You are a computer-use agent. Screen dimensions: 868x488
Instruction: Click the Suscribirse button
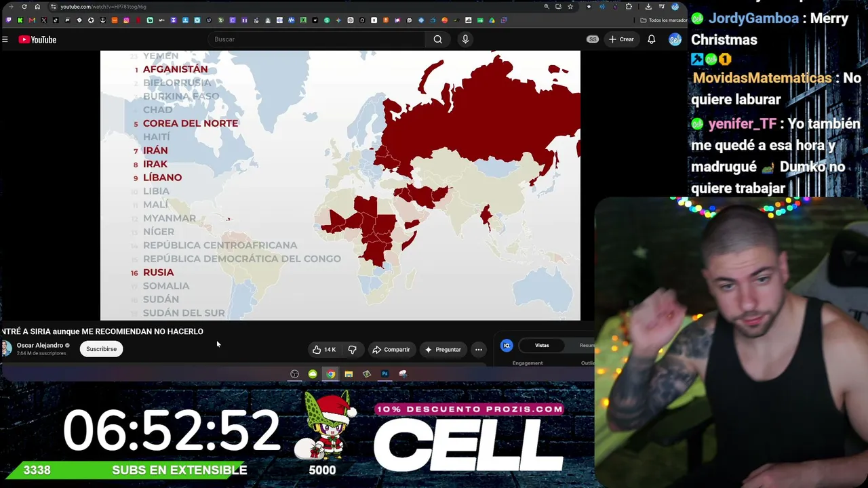tap(101, 349)
